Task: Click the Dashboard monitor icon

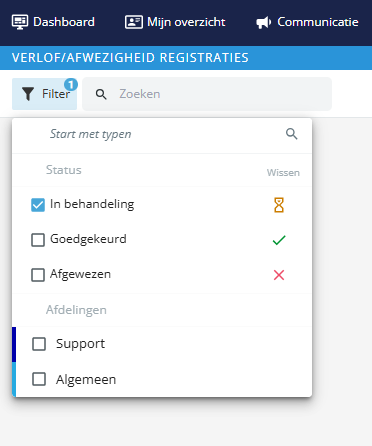Action: click(20, 22)
